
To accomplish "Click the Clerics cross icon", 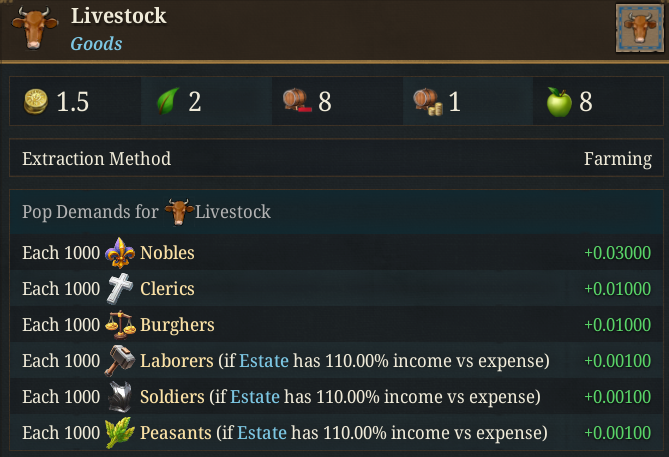I will [119, 289].
